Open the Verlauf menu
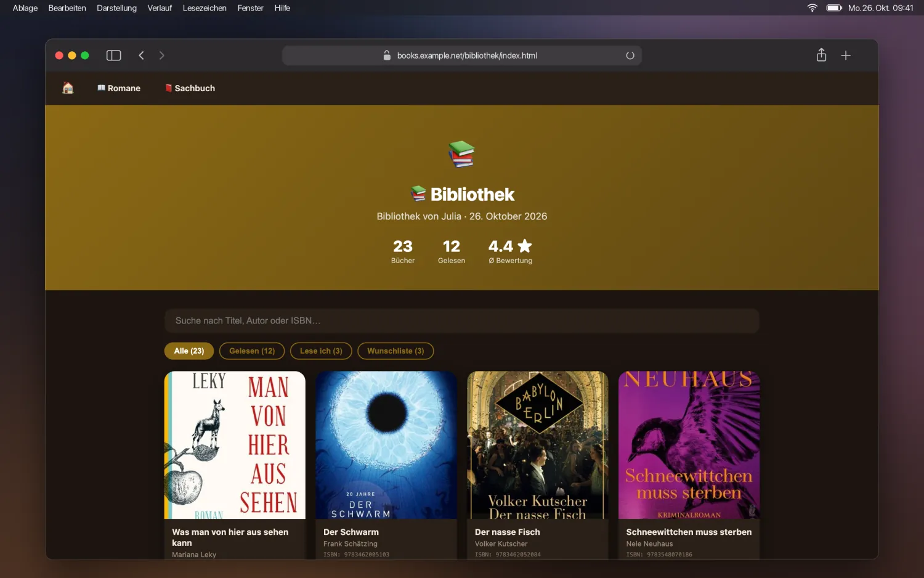 [x=160, y=8]
